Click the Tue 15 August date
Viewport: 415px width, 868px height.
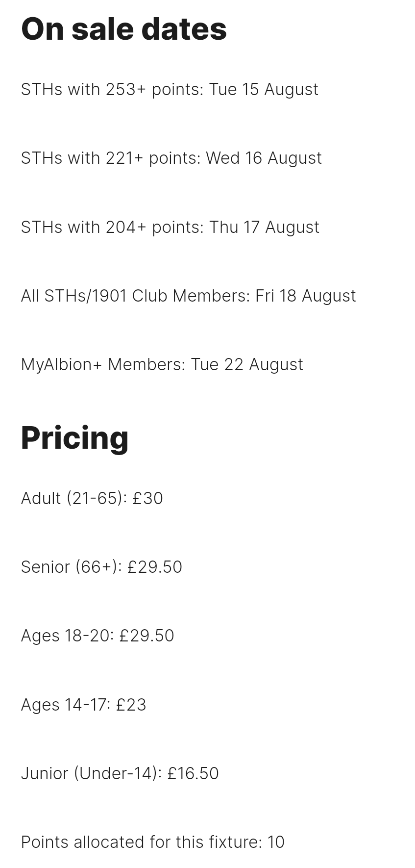264,90
